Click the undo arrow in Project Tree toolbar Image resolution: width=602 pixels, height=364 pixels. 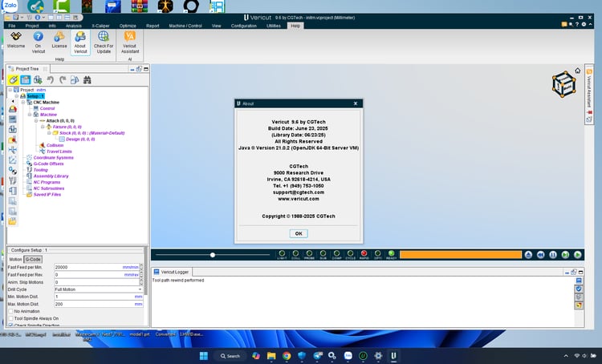pos(50,80)
